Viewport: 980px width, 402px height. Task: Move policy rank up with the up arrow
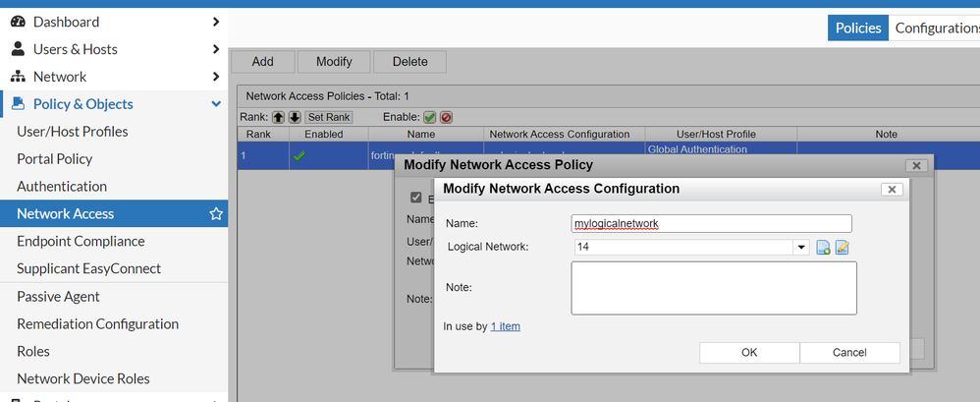tap(278, 117)
